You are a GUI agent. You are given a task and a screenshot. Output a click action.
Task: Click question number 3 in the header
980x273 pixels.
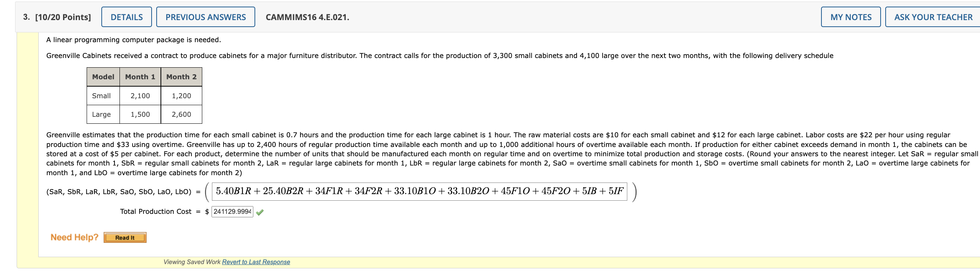tap(26, 17)
